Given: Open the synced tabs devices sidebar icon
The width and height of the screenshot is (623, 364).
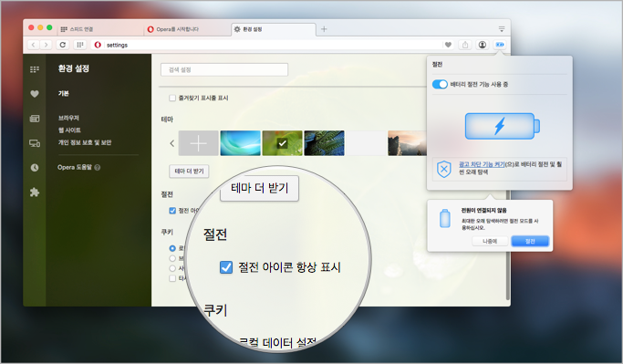Looking at the screenshot, I should 35,143.
